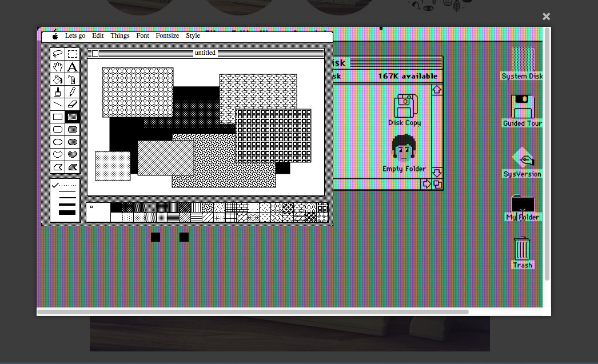Click the '167K available' text
Image resolution: width=598 pixels, height=364 pixels.
pyautogui.click(x=408, y=76)
